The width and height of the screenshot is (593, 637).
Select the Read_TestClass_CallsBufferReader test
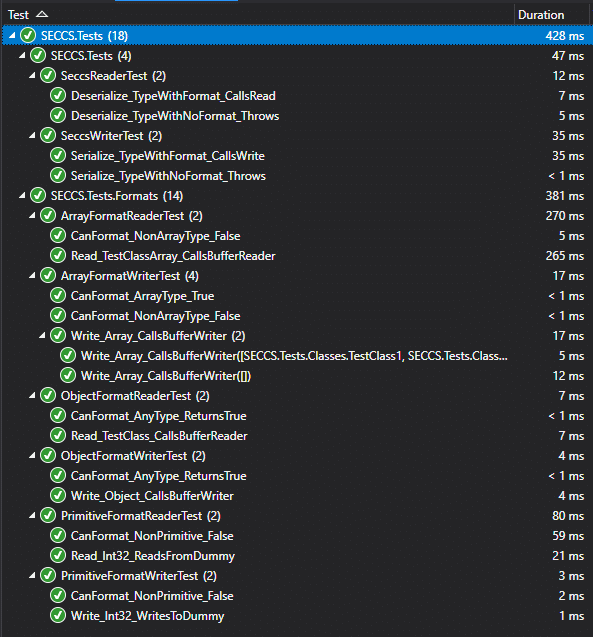(x=159, y=436)
